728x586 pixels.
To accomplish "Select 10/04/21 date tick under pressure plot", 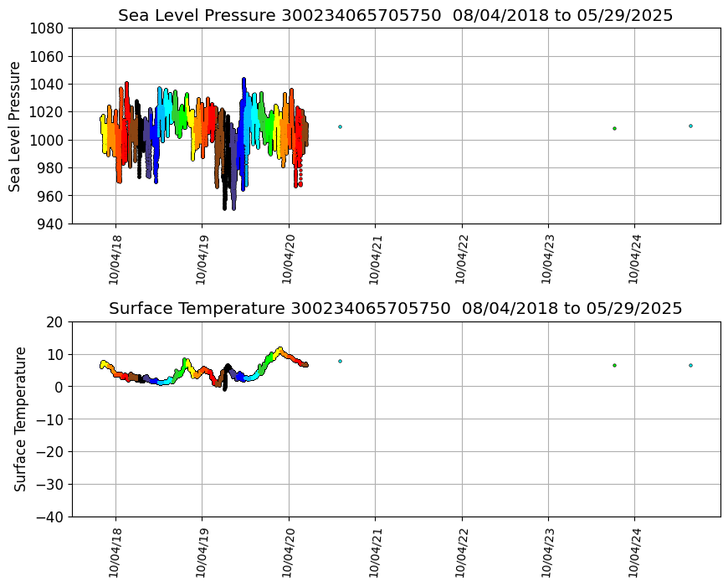I will (375, 260).
